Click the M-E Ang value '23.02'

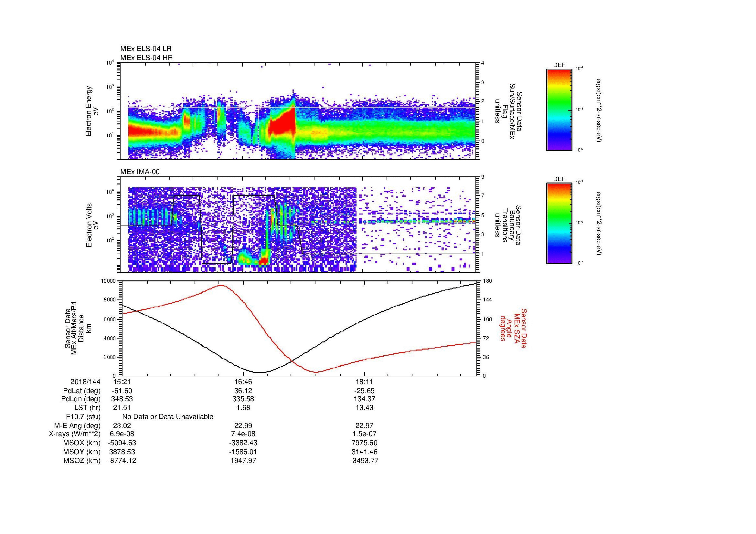point(122,425)
